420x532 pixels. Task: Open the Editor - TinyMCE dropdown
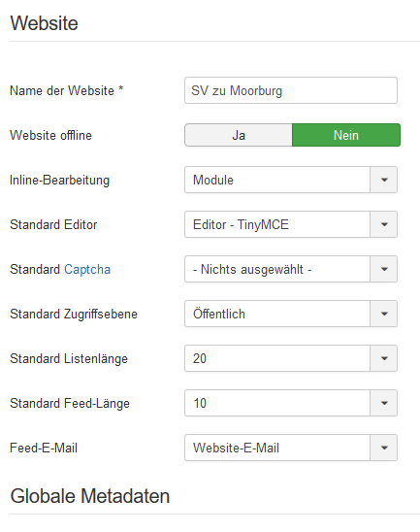291,224
